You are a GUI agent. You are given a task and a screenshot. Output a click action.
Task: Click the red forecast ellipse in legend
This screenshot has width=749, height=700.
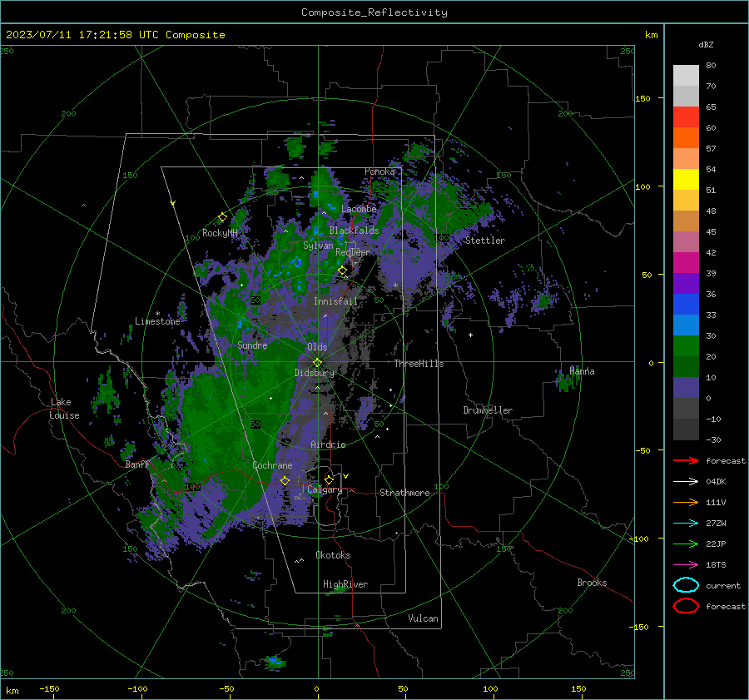(686, 606)
